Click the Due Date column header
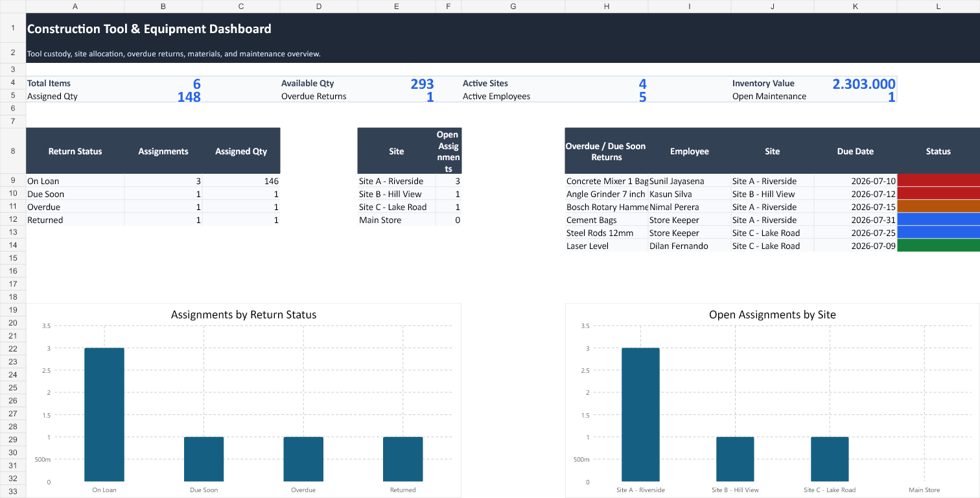The image size is (980, 498). [856, 151]
